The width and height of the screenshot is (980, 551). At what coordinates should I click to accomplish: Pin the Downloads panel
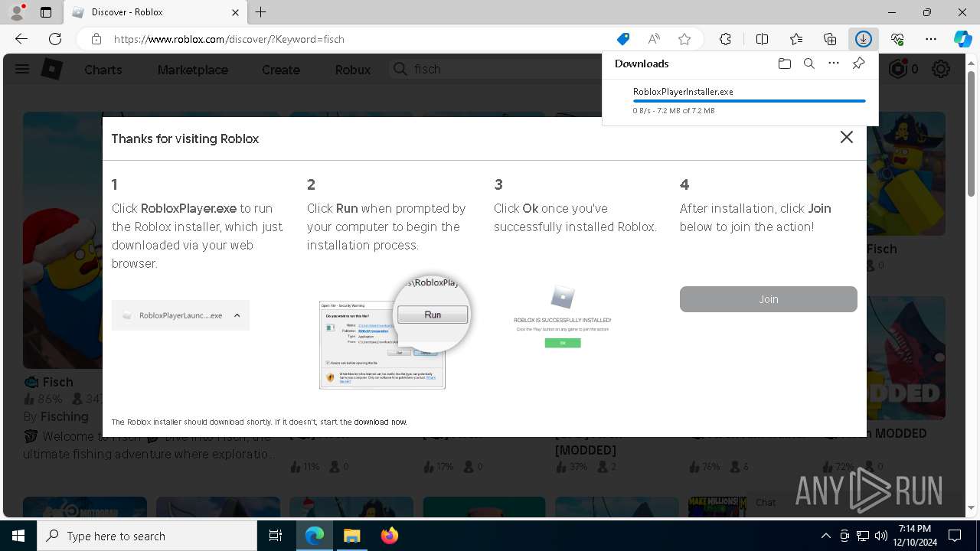tap(858, 64)
